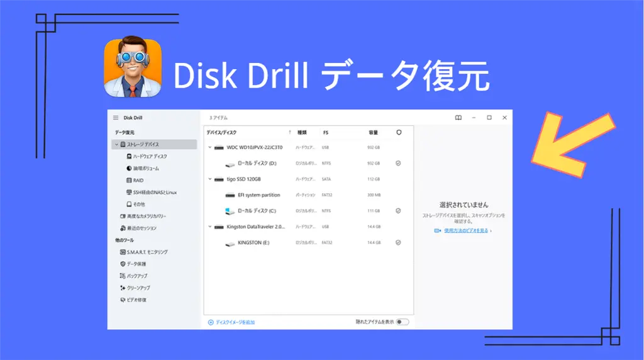This screenshot has width=644, height=360.
Task: Open the hamburger menu beside Disk Drill
Action: point(116,118)
